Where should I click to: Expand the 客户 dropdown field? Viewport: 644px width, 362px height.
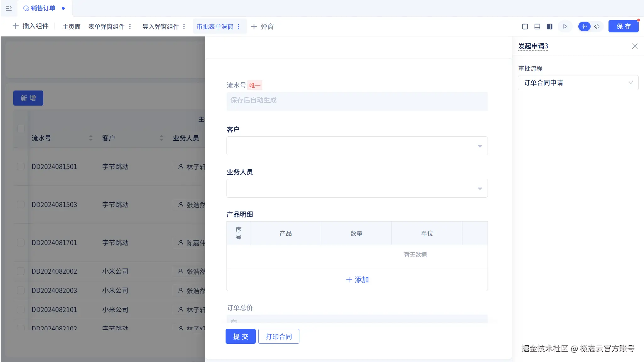357,146
